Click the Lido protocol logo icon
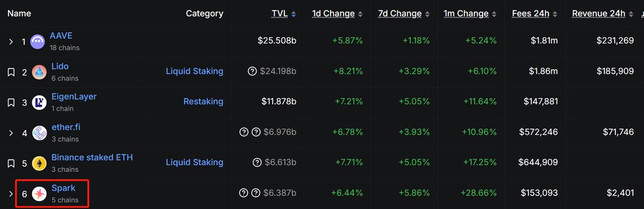Viewport: 644px width, 209px height. coord(39,72)
